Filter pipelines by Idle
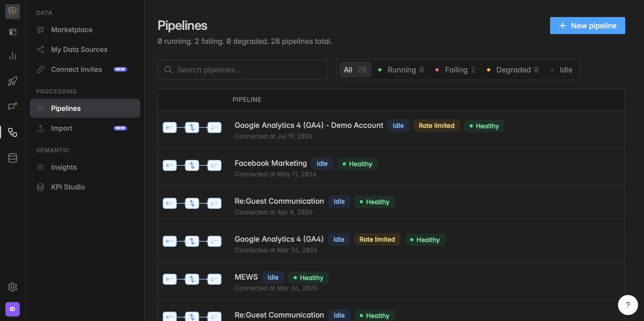Image resolution: width=644 pixels, height=321 pixels. (x=562, y=70)
